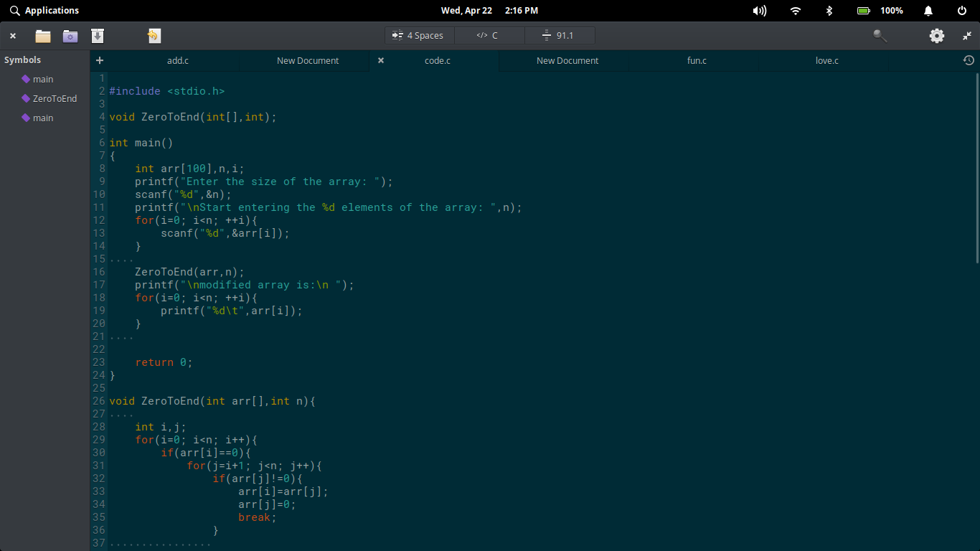980x551 pixels.
Task: Close the code.c tab
Action: click(x=381, y=60)
